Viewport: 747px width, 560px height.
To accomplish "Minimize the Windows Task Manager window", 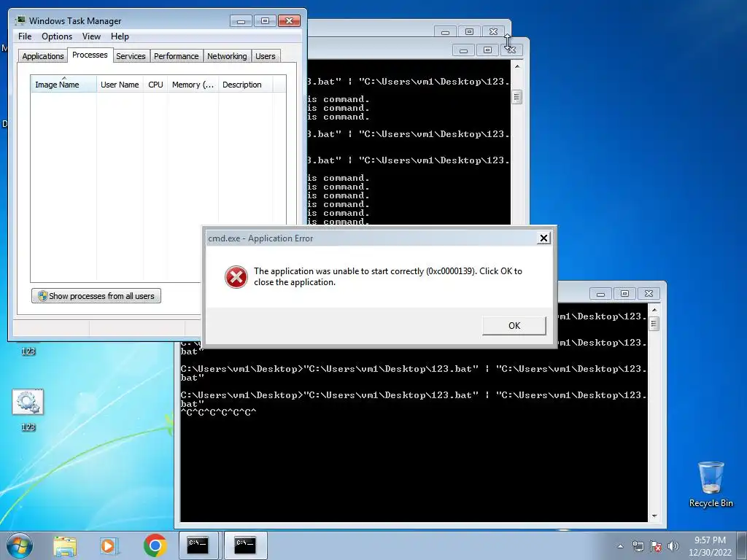I will coord(241,20).
